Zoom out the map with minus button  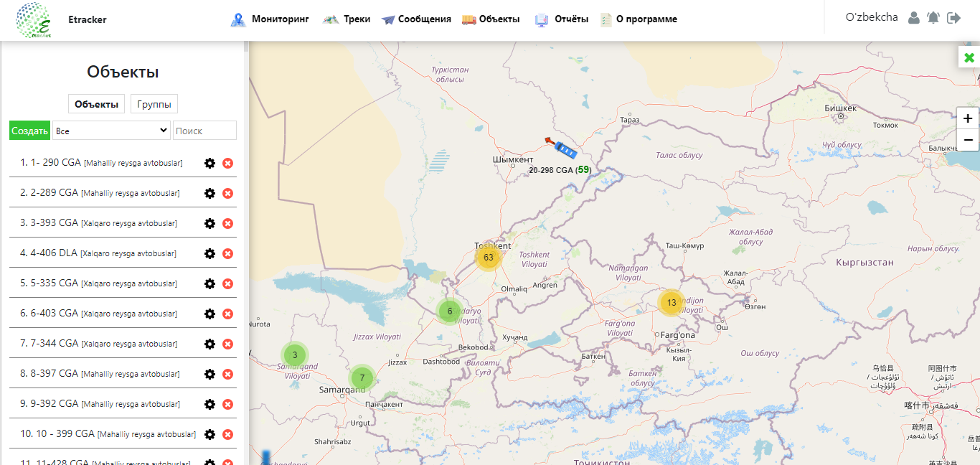coord(968,139)
